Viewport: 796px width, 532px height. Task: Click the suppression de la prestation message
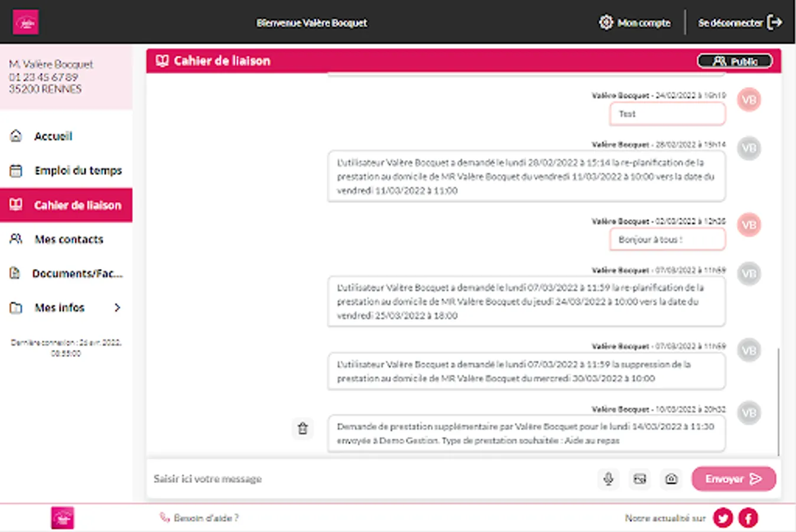[x=527, y=371]
